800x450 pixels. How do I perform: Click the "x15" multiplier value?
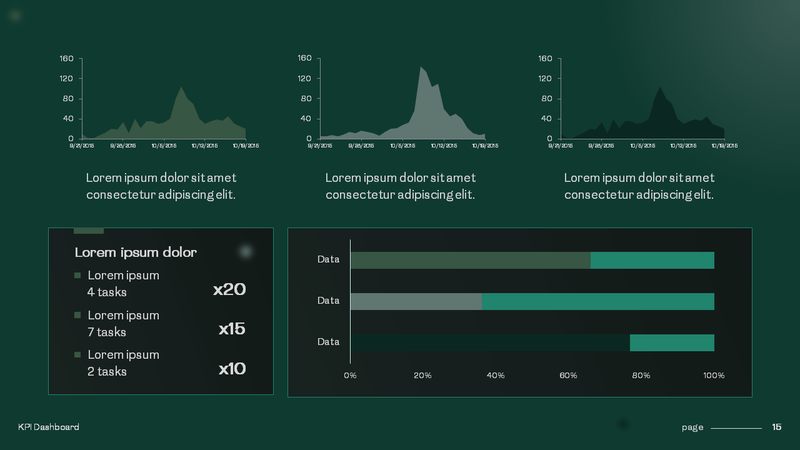[232, 329]
